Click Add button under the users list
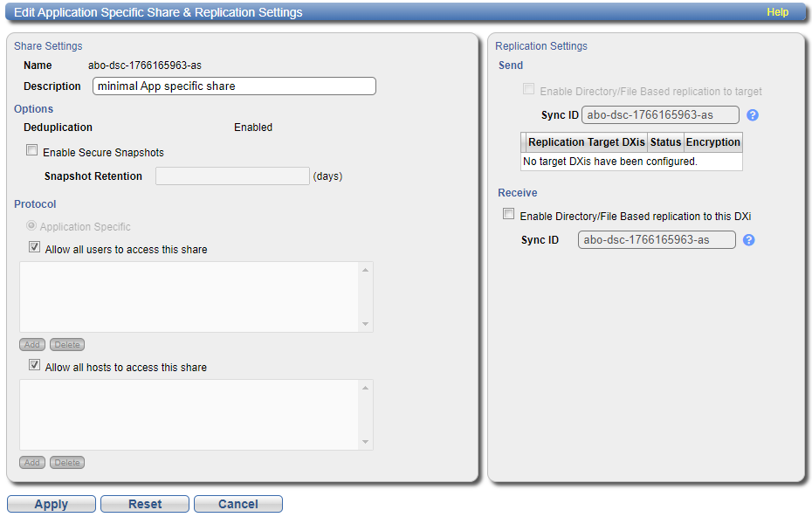The image size is (812, 517). (32, 345)
